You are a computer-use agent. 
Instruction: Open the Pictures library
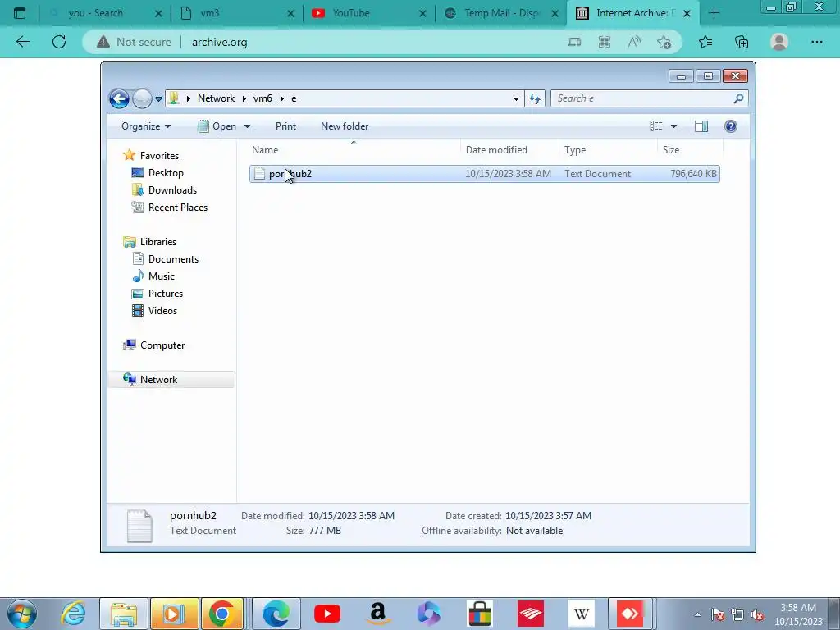[x=165, y=294]
